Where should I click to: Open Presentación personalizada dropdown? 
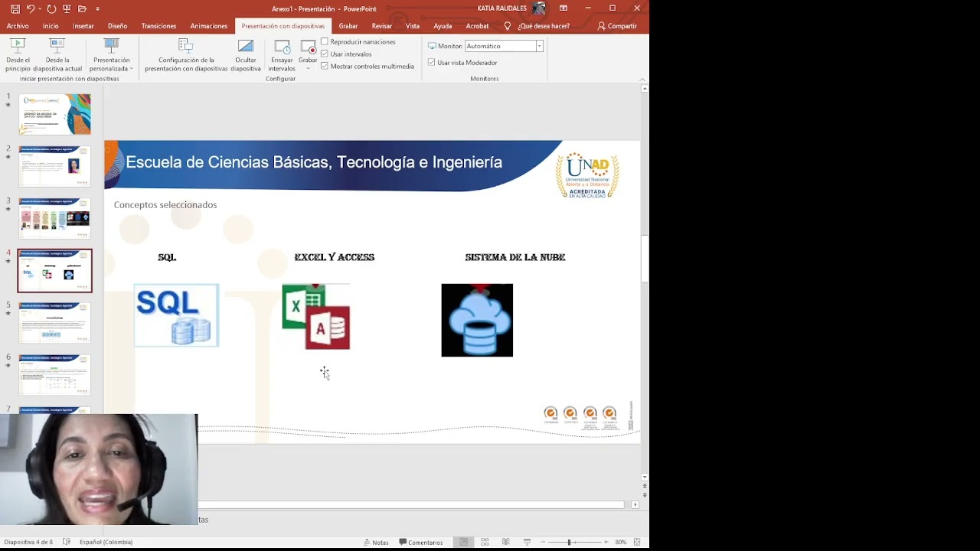pos(112,54)
